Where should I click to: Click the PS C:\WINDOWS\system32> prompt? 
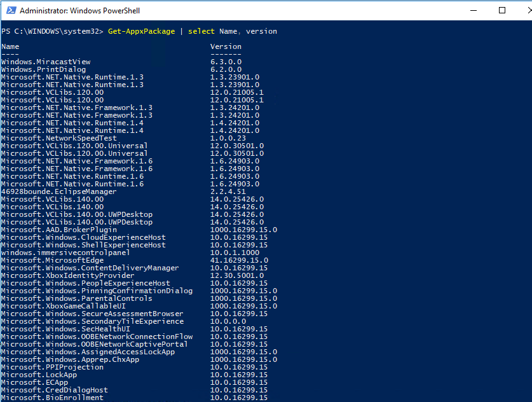(52, 31)
